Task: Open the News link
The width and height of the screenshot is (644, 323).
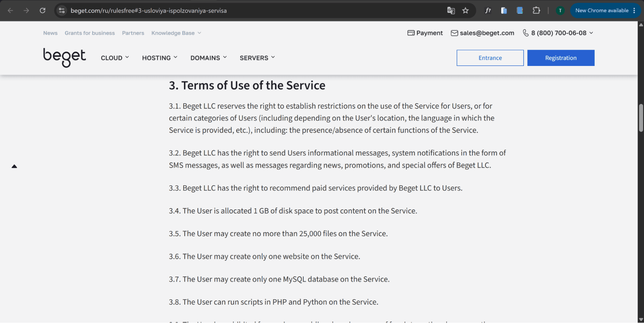Action: (50, 33)
